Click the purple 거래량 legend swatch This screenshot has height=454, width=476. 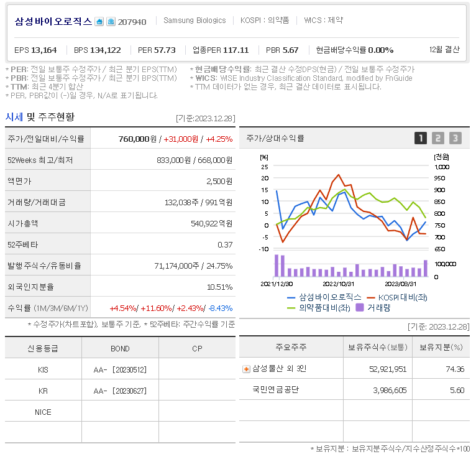(359, 307)
